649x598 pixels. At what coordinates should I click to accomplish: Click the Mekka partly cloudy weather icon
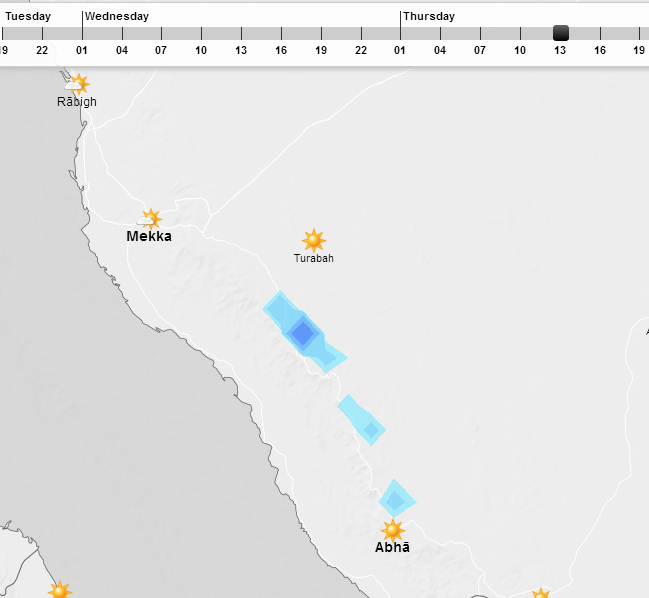click(149, 219)
